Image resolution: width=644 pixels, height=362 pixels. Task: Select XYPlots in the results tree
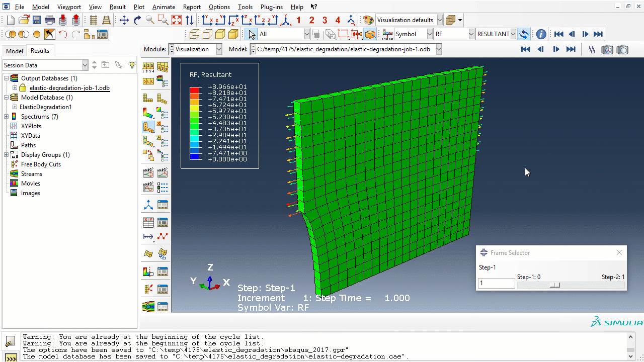pos(31,126)
